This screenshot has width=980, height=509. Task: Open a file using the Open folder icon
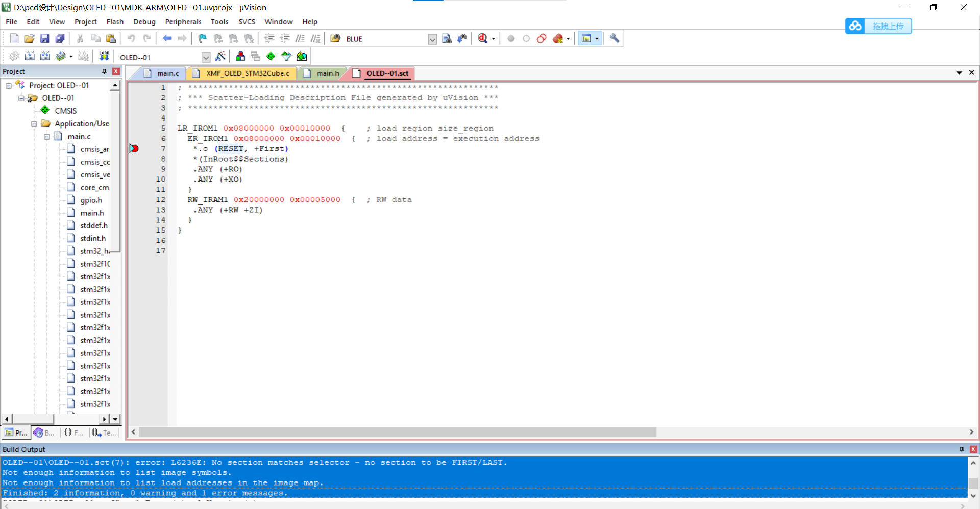tap(30, 38)
